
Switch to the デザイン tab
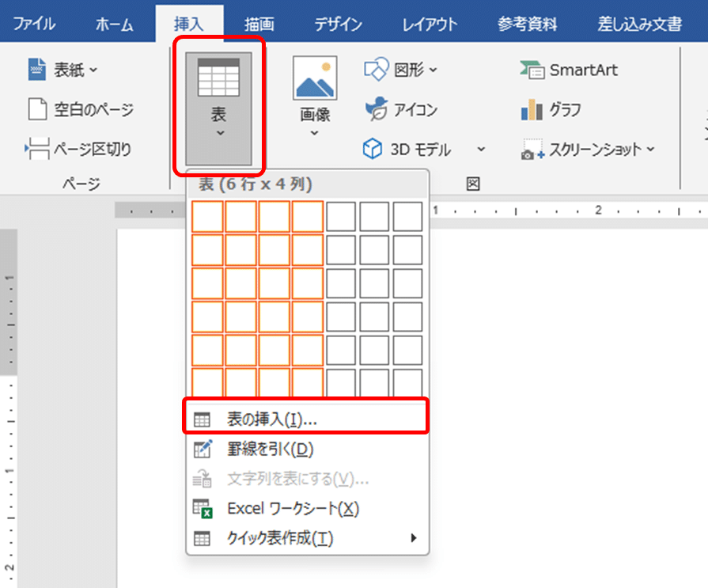(339, 25)
